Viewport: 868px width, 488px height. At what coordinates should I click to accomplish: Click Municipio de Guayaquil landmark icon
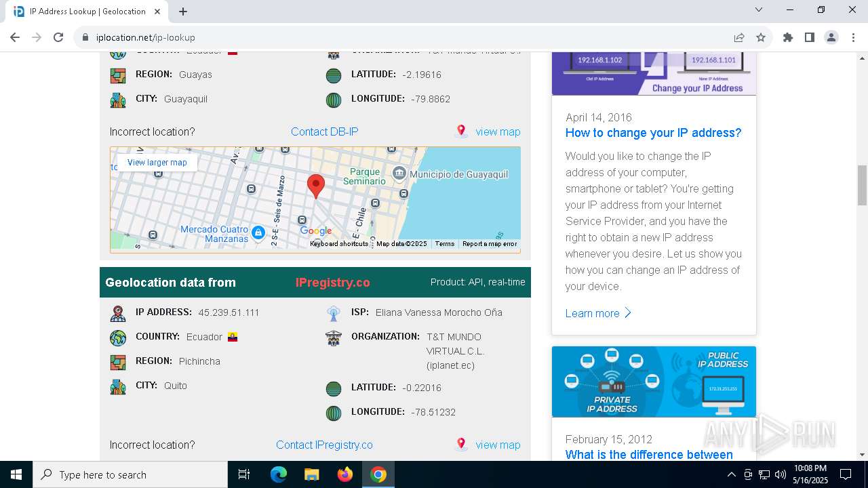399,174
